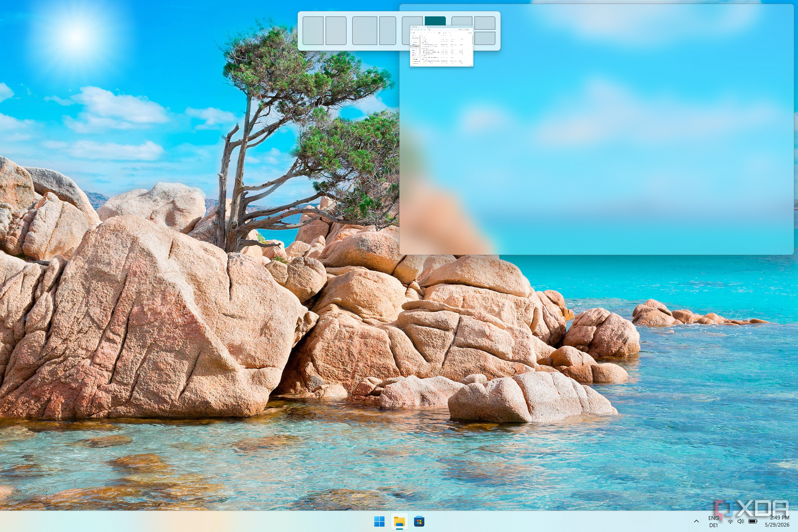The width and height of the screenshot is (798, 532).
Task: Open File Explorer from the taskbar
Action: tap(399, 522)
